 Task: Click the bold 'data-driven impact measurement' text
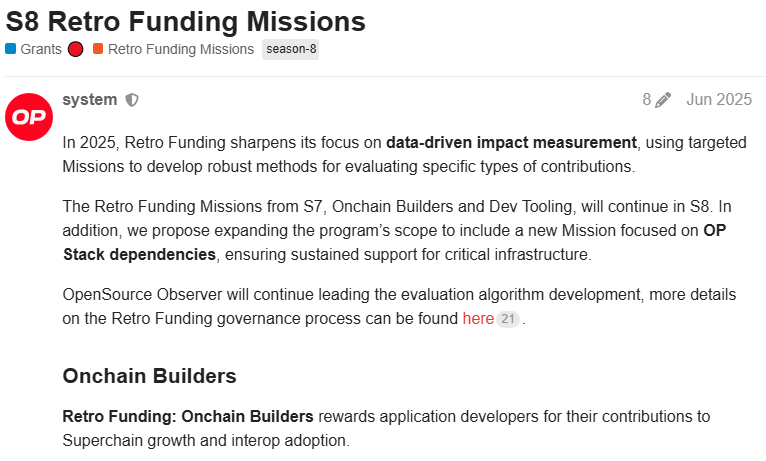click(x=511, y=143)
